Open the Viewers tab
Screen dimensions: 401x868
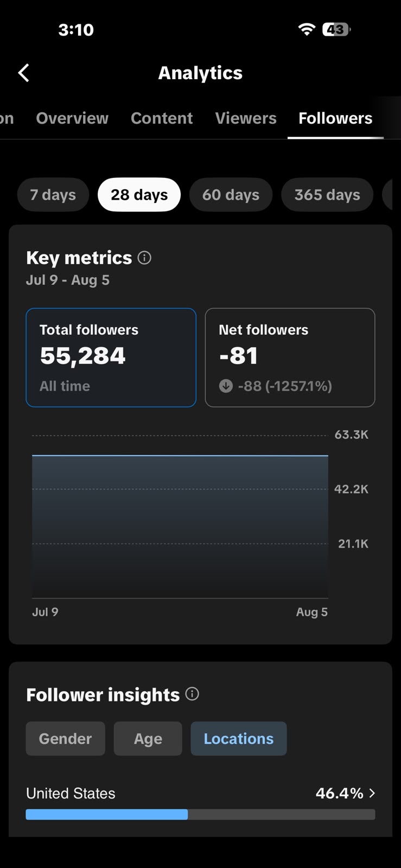pyautogui.click(x=246, y=118)
